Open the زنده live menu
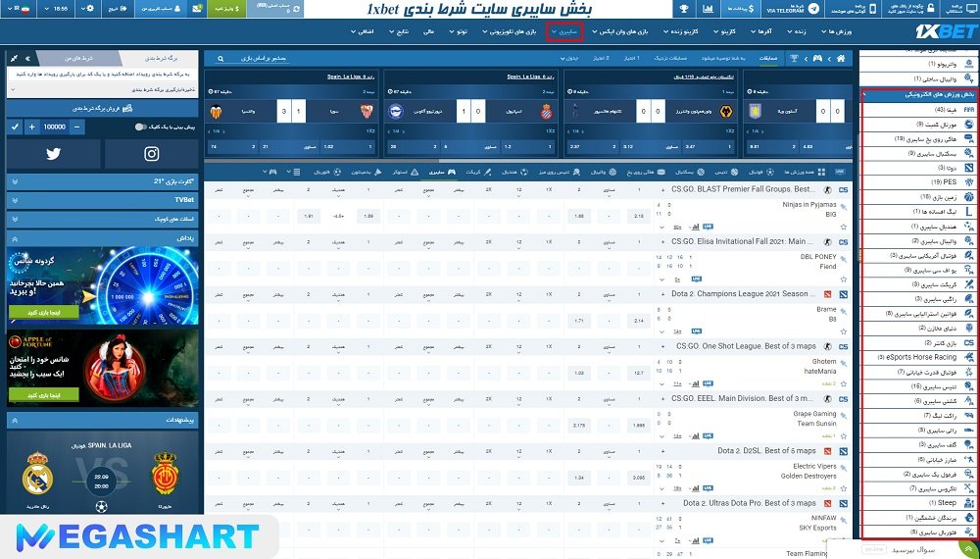 point(799,32)
